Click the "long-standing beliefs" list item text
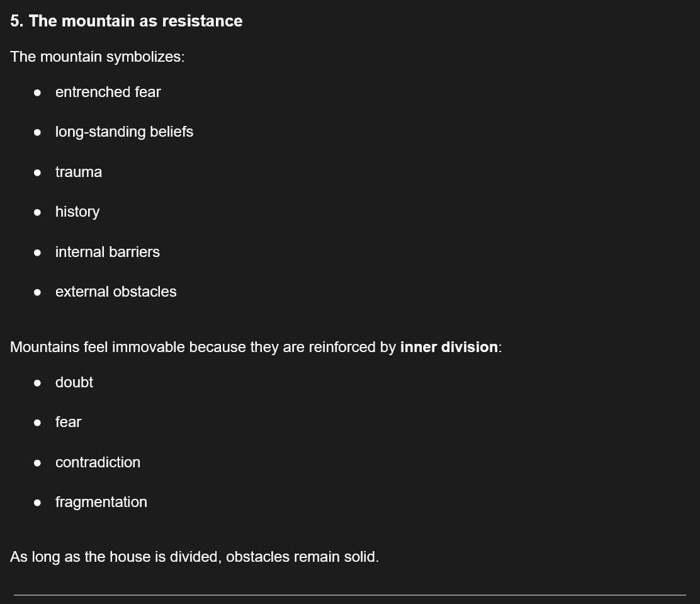 (x=124, y=132)
